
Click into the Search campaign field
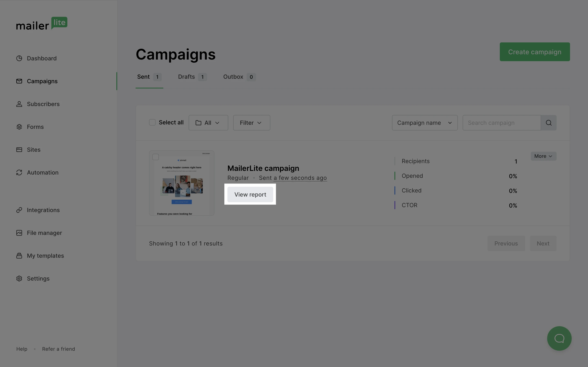501,123
